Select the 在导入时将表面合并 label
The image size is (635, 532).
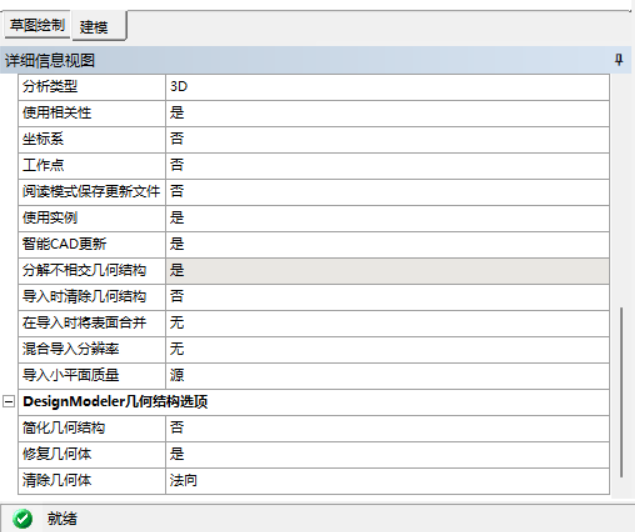92,323
